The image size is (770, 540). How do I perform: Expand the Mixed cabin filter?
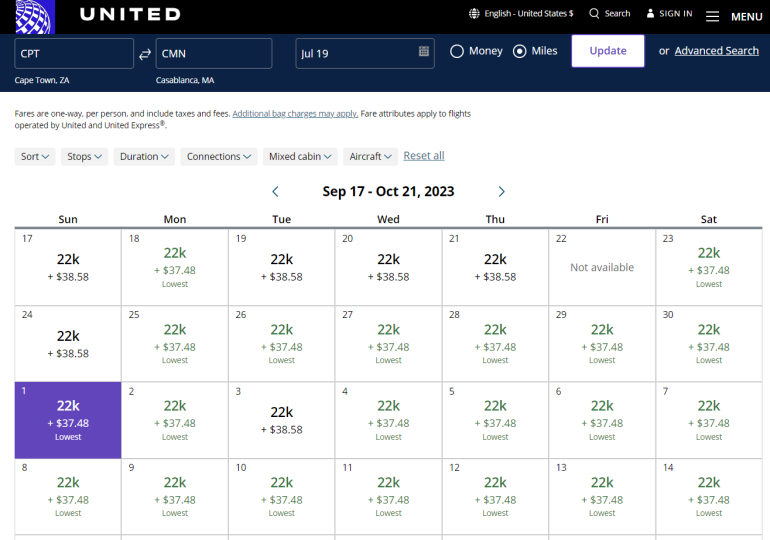click(x=301, y=156)
